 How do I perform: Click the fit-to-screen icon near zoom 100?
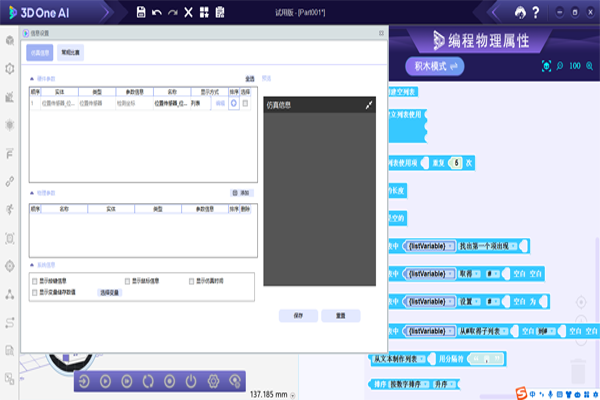point(547,66)
